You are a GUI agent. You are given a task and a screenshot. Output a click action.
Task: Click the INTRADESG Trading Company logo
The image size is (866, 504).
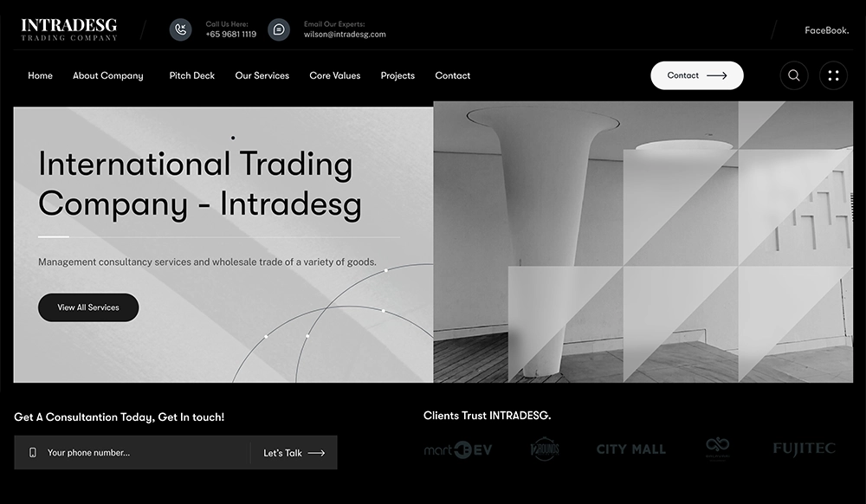pyautogui.click(x=69, y=29)
